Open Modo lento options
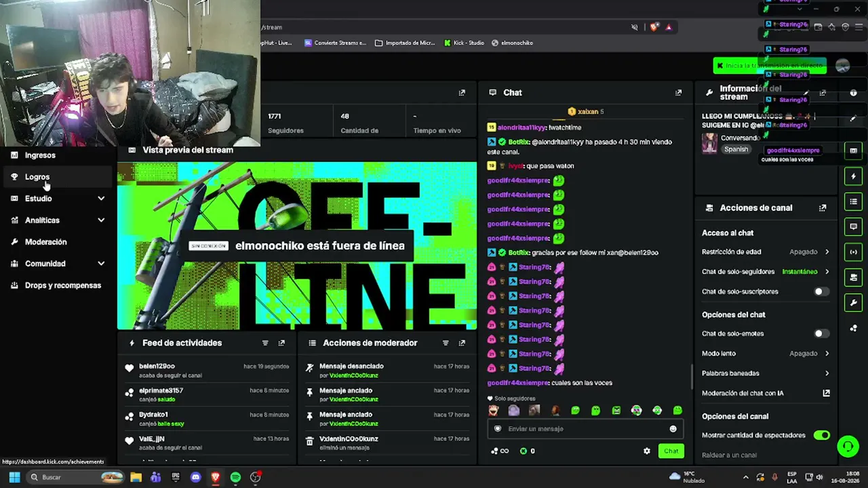 pos(766,354)
